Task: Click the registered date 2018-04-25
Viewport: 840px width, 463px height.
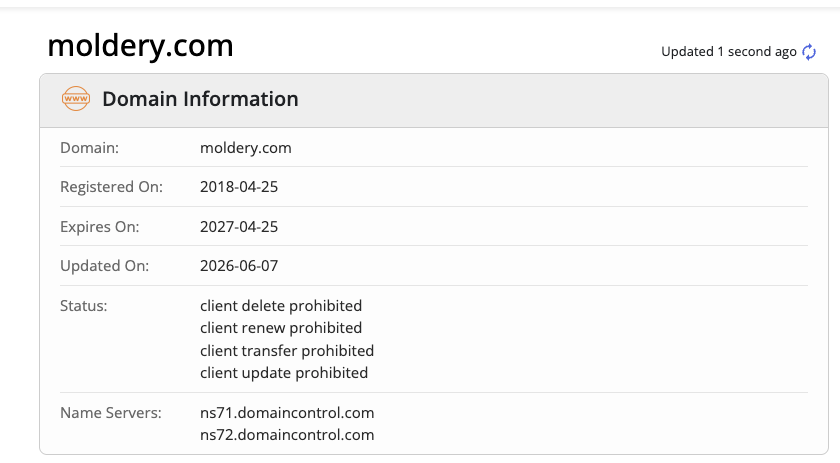Action: [239, 186]
